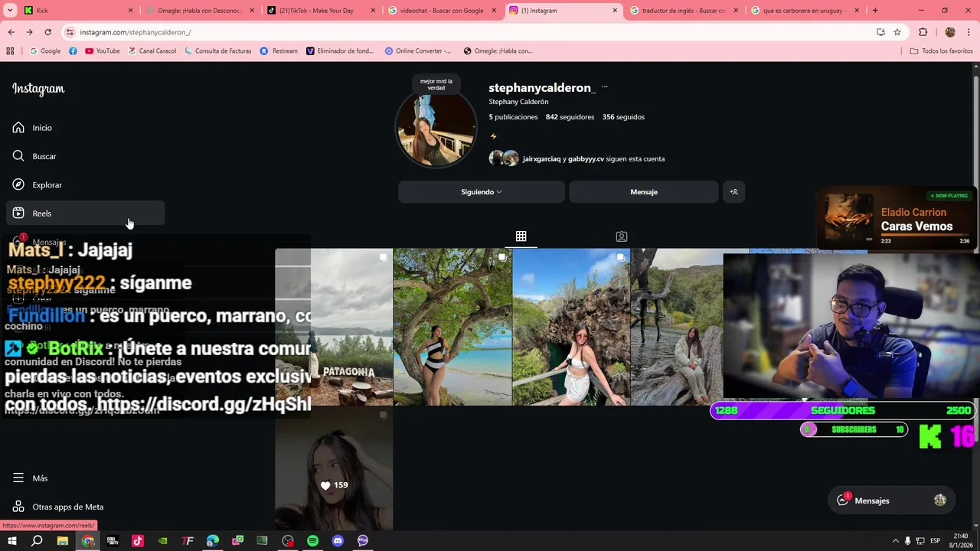
Task: Open the tab search dropdown arrow
Action: [10, 11]
